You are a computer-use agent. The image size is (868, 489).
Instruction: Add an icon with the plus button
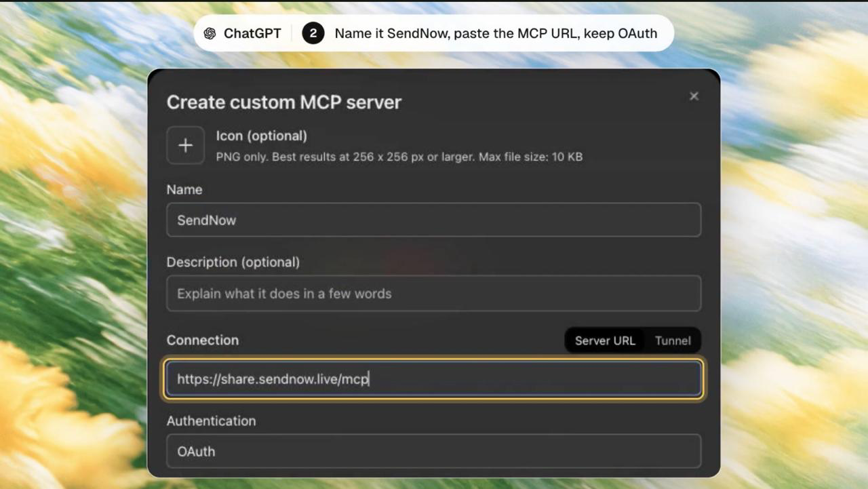coord(185,145)
